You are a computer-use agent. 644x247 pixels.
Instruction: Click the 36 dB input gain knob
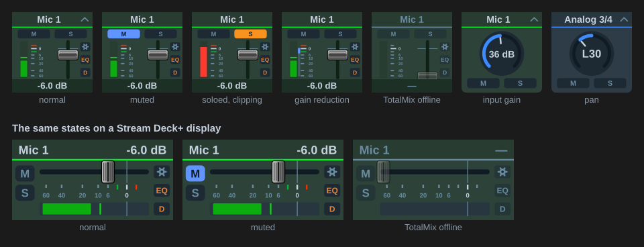[502, 54]
